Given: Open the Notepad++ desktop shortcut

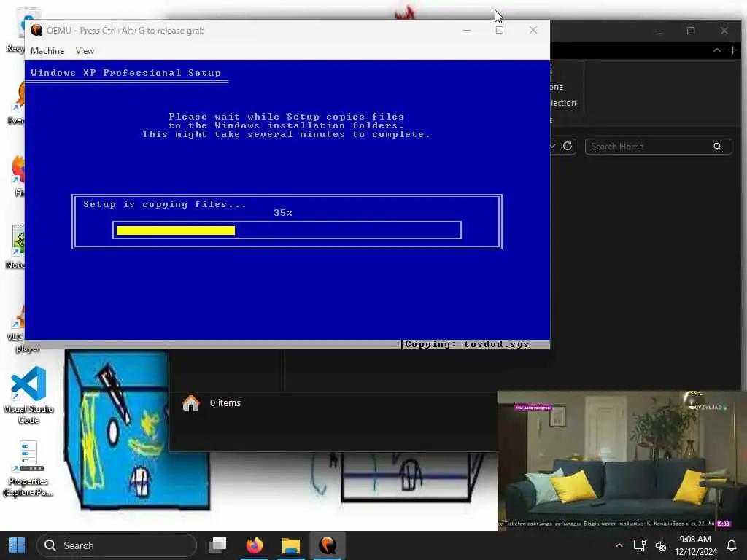Looking at the screenshot, I should pos(18,246).
